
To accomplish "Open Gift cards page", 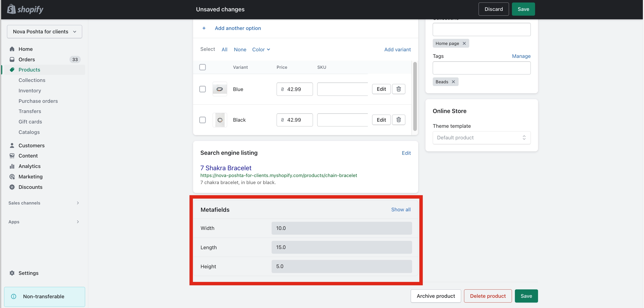I will click(x=30, y=122).
